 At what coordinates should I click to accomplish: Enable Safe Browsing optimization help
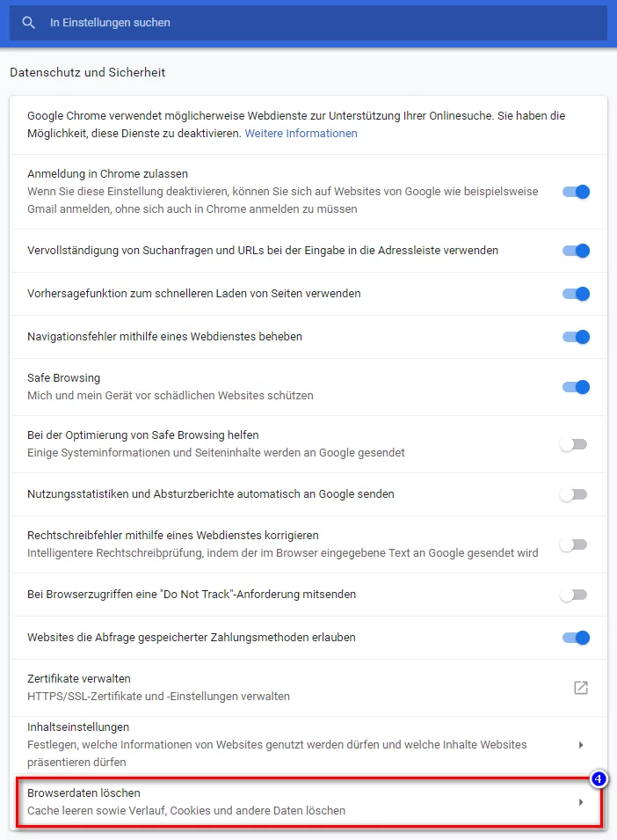(x=576, y=444)
